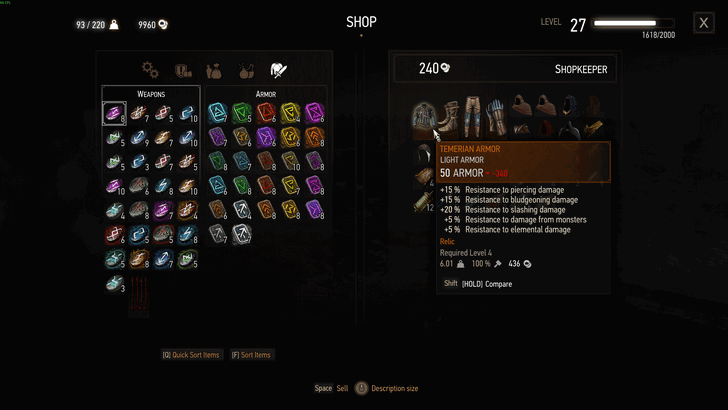728x410 pixels.
Task: Switch to the alchemy potions inventory tab
Action: point(246,71)
